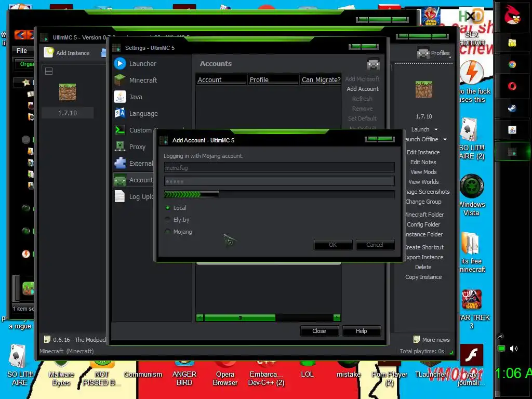
Task: Open the Language settings page
Action: (x=143, y=113)
